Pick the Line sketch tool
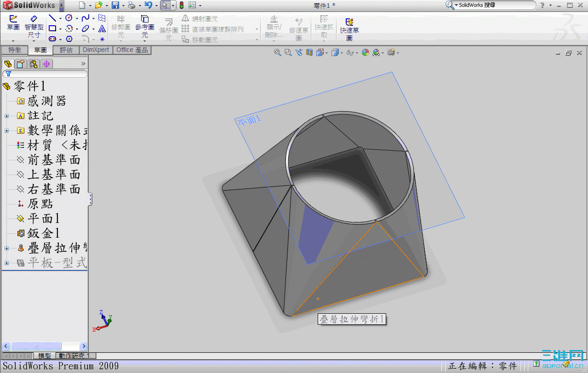The image size is (588, 373). tap(52, 18)
